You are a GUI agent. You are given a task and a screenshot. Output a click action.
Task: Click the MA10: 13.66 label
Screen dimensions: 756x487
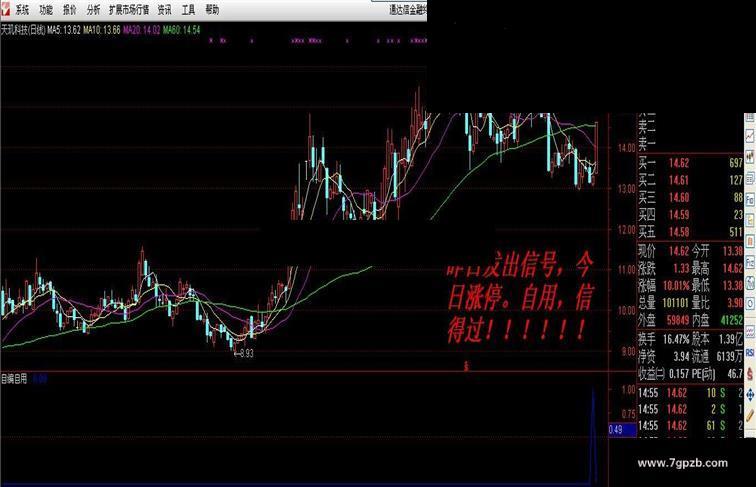102,30
